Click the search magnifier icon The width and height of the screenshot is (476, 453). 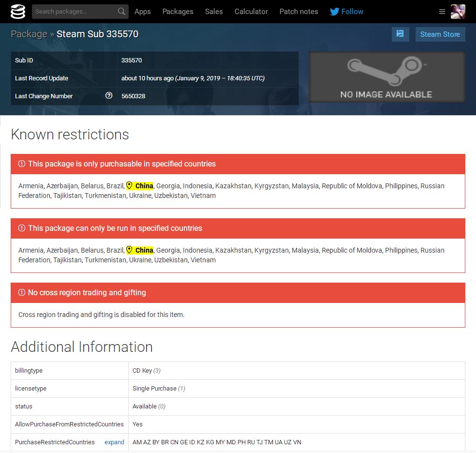pos(121,12)
